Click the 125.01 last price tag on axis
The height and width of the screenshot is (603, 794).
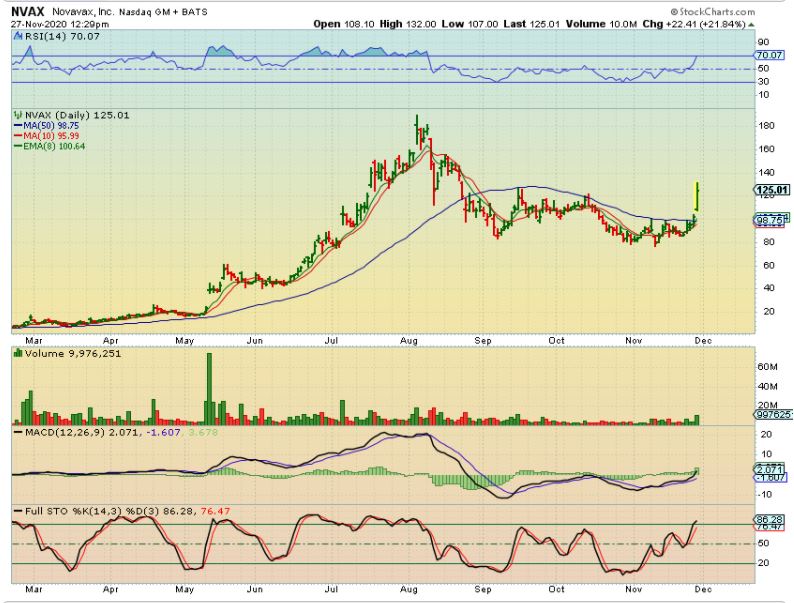(x=776, y=190)
